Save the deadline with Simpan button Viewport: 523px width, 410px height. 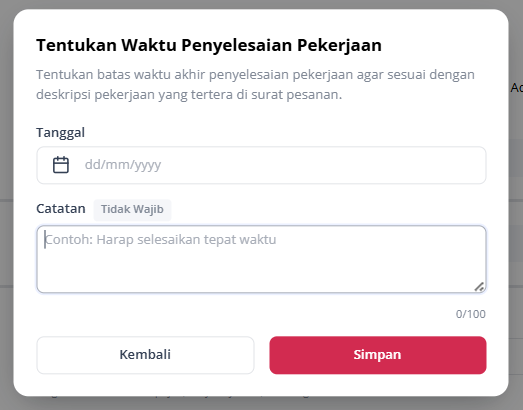[x=378, y=355]
